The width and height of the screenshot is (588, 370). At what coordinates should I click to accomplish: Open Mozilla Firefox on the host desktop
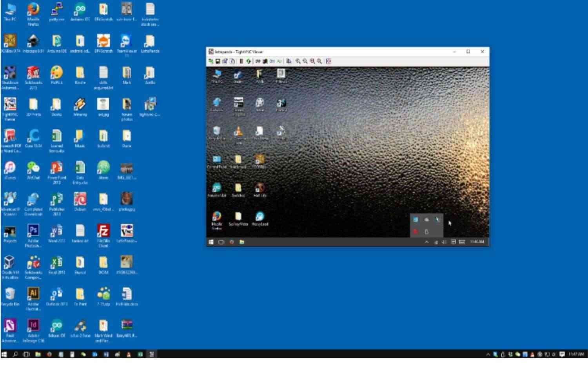pyautogui.click(x=33, y=14)
